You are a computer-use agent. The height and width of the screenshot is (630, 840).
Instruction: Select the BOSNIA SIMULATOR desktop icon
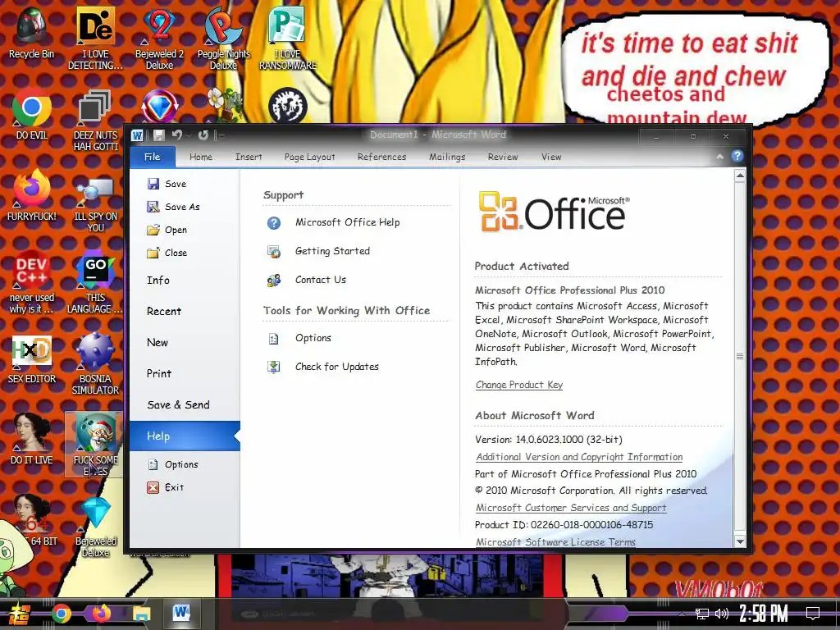tap(95, 363)
